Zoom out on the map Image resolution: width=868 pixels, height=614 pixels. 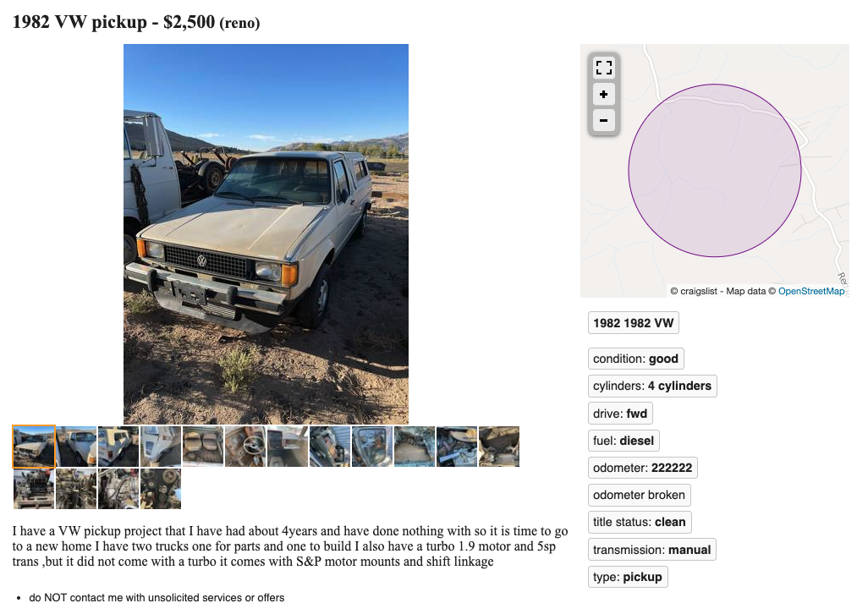tap(603, 120)
